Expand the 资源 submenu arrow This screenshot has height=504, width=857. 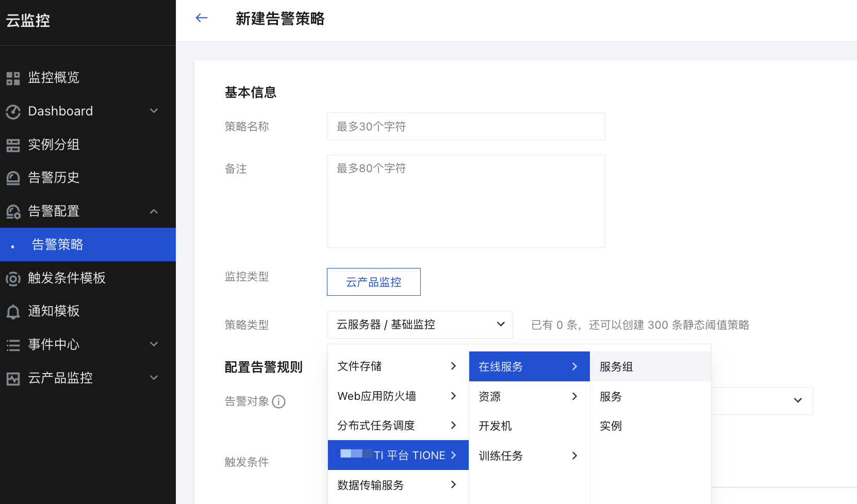(574, 396)
